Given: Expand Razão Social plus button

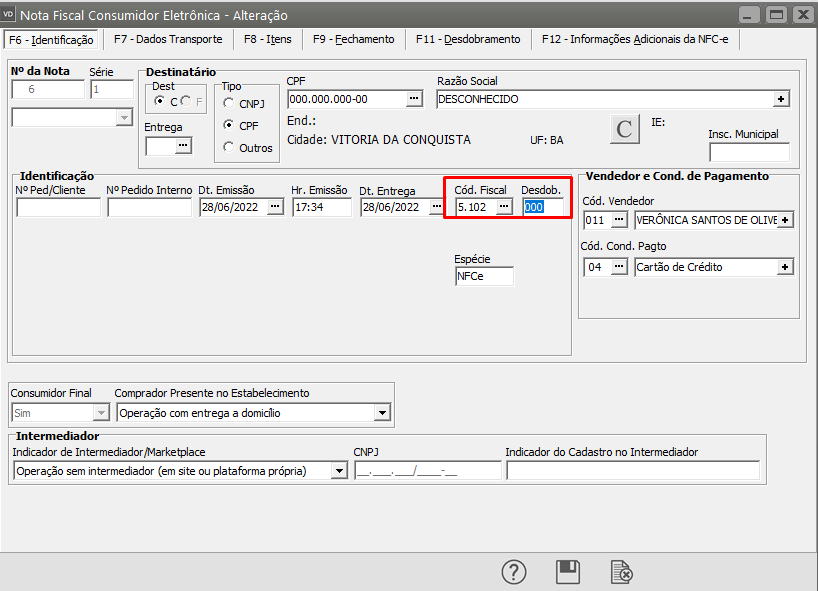Looking at the screenshot, I should [781, 99].
